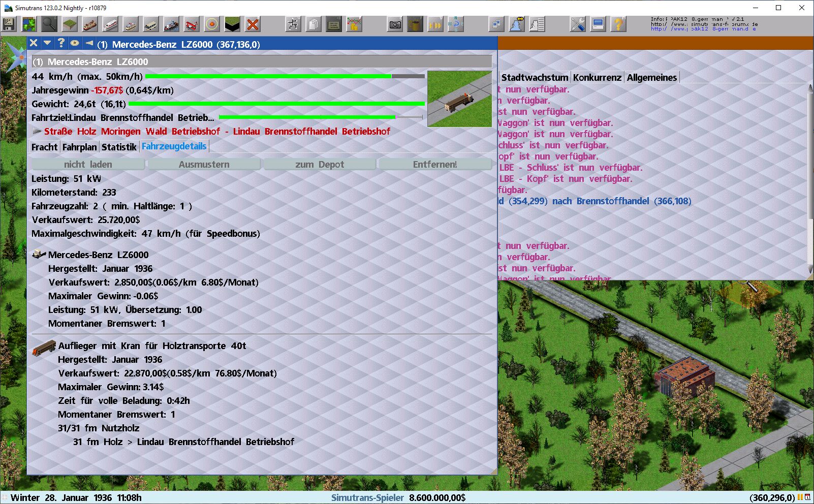Click the truck preview thumbnail image
Image resolution: width=814 pixels, height=504 pixels.
coord(459,99)
